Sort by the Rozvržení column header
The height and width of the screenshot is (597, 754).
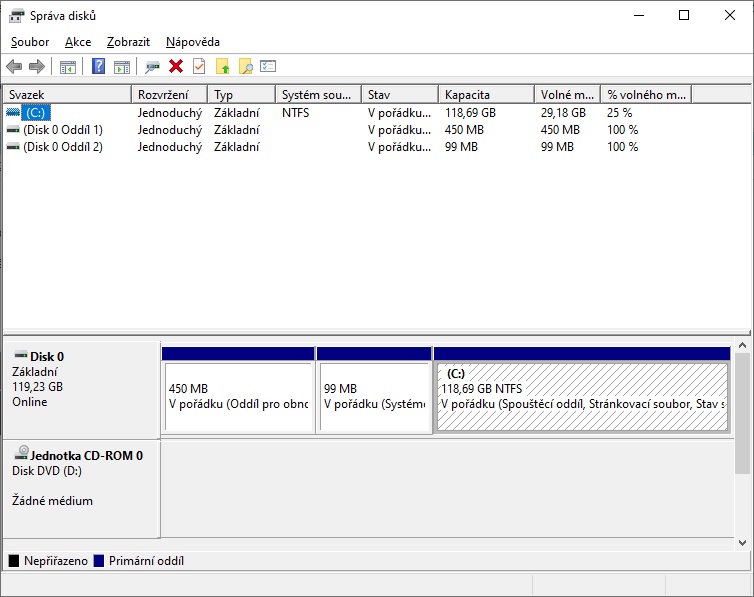pyautogui.click(x=169, y=95)
